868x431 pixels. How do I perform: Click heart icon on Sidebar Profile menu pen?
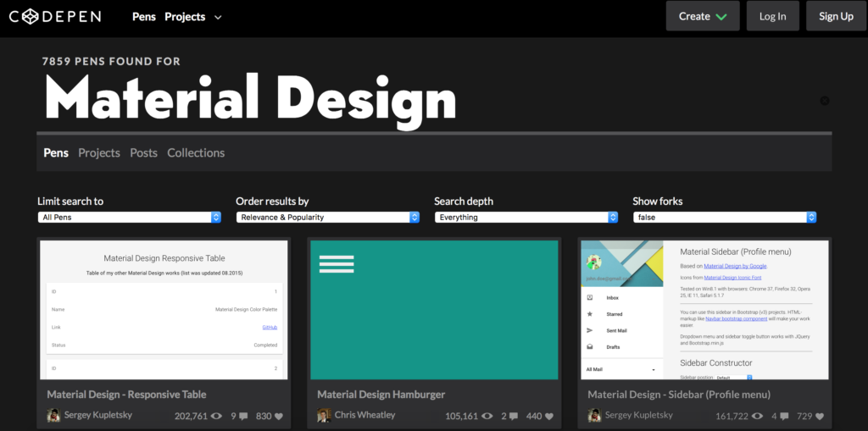tap(819, 416)
